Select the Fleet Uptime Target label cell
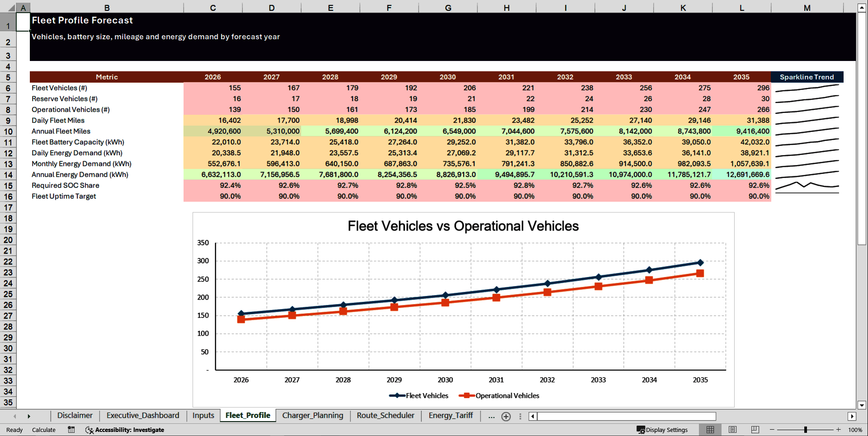Screen dimensions: 868x436 pos(107,197)
